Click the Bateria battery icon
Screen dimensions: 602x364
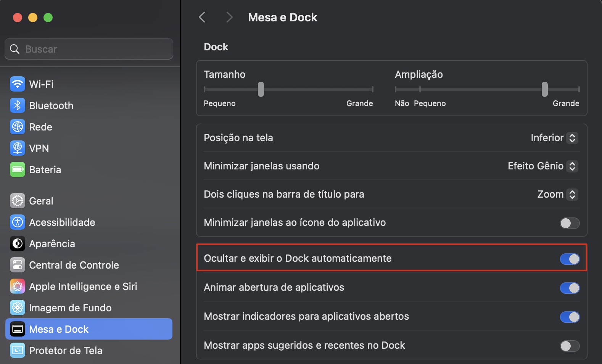click(x=18, y=169)
